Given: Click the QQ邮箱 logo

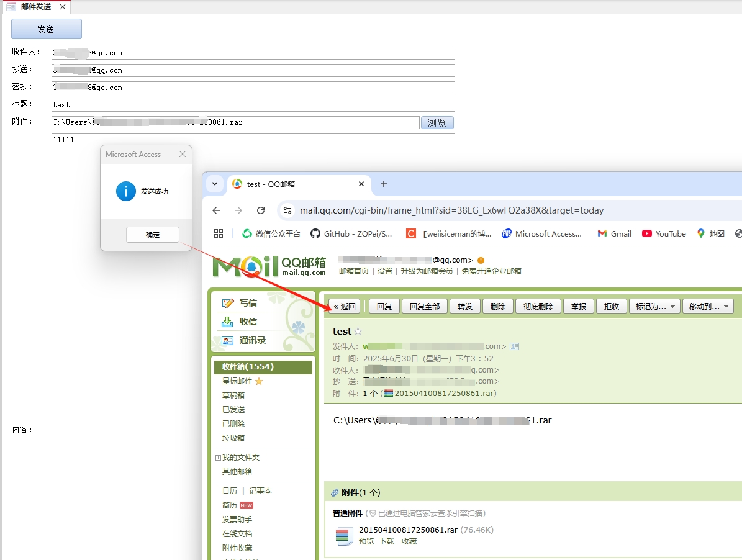Looking at the screenshot, I should coord(269,266).
